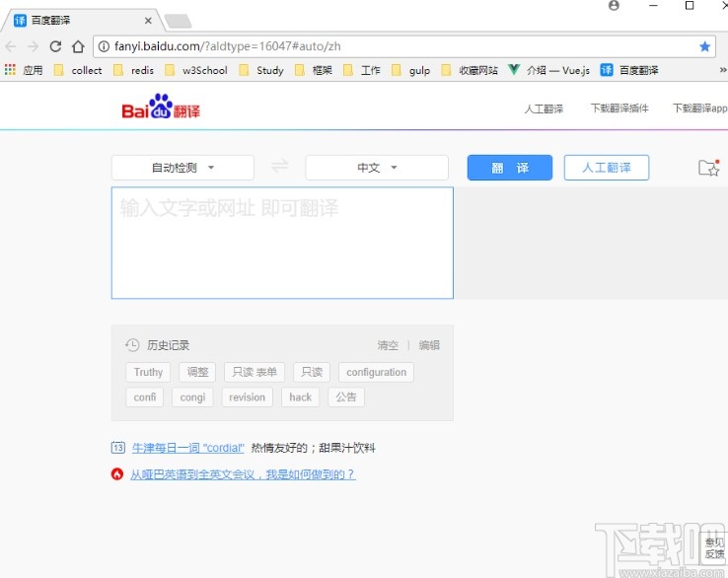Go to browser home page icon
The image size is (728, 578).
click(x=78, y=46)
